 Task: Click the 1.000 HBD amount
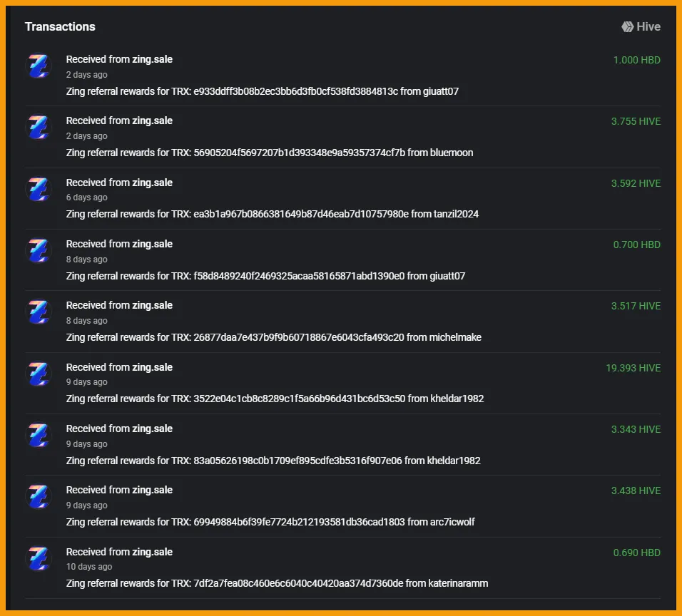637,60
